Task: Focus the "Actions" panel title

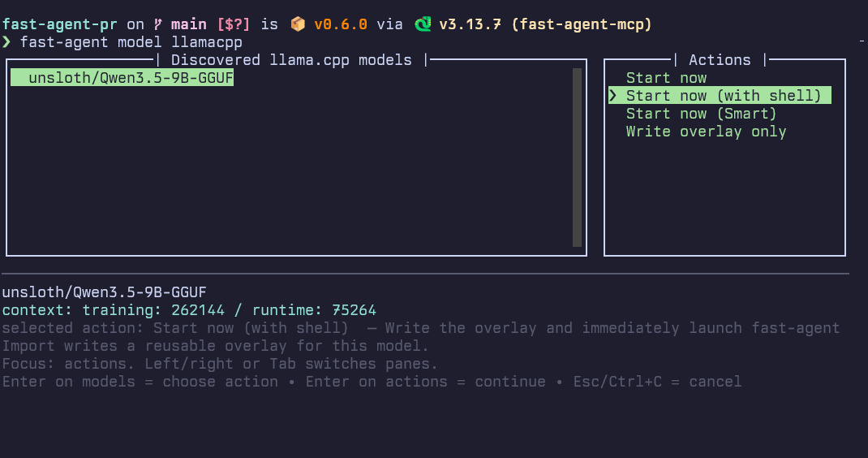Action: coord(720,60)
